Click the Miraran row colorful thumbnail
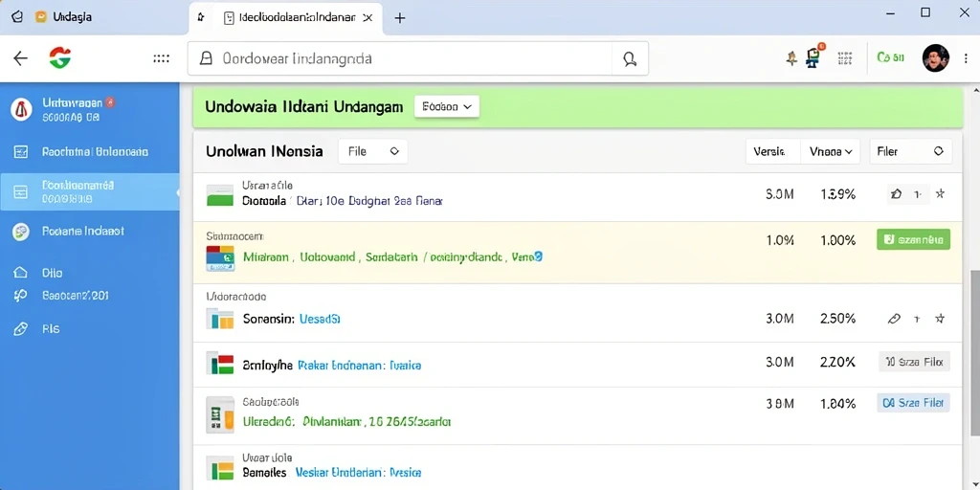 [220, 257]
